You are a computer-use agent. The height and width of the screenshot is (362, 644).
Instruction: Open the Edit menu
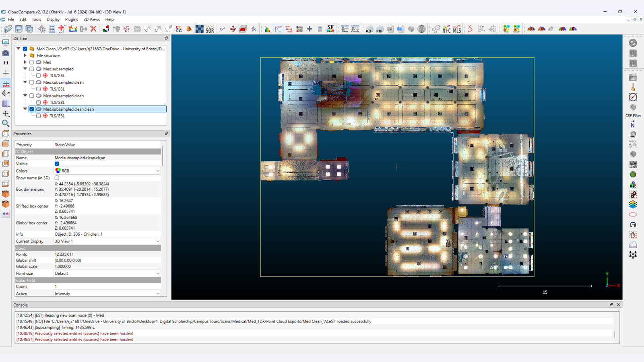pyautogui.click(x=23, y=19)
